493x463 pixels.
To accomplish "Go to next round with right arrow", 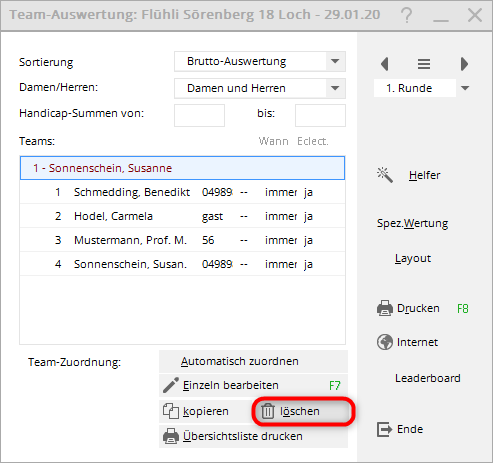I will point(464,64).
